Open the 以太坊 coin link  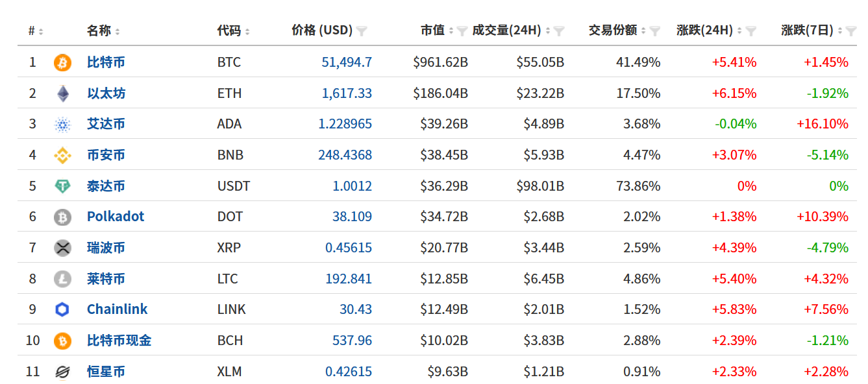[x=106, y=93]
